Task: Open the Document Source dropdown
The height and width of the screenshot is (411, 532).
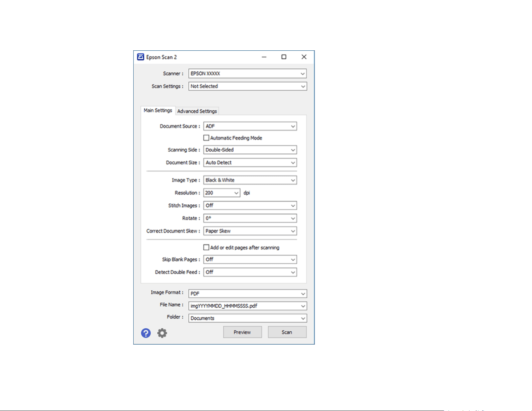Action: [250, 126]
